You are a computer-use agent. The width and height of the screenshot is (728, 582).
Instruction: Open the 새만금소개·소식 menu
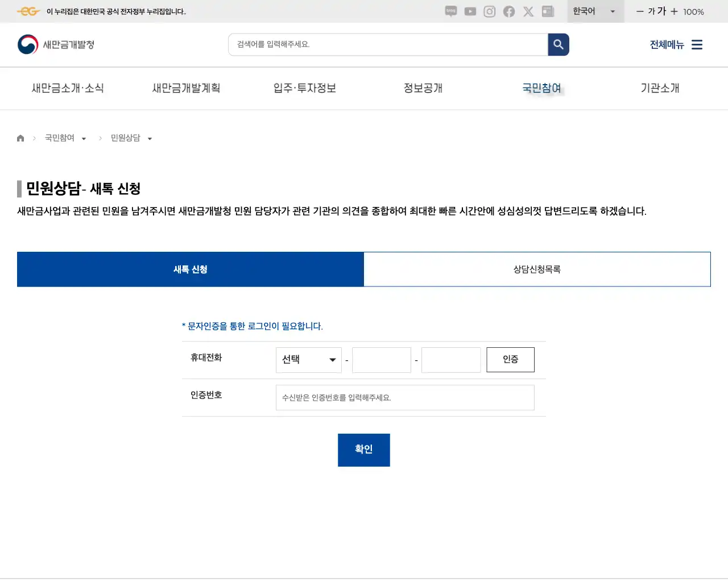tap(68, 88)
